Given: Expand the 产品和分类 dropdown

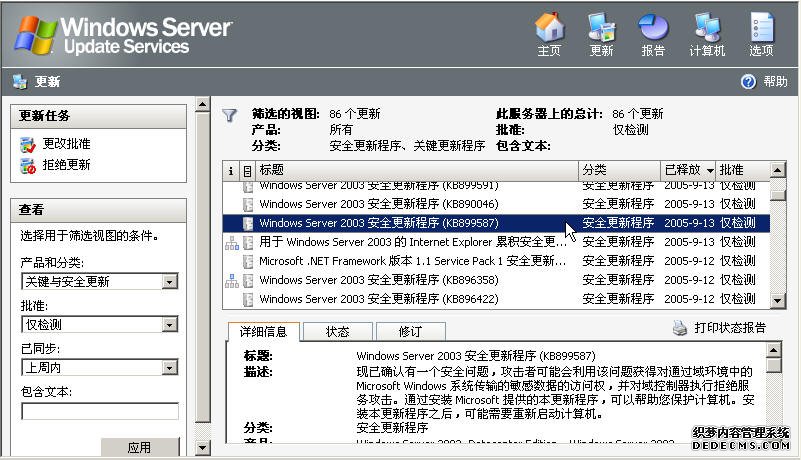Looking at the screenshot, I should (170, 282).
